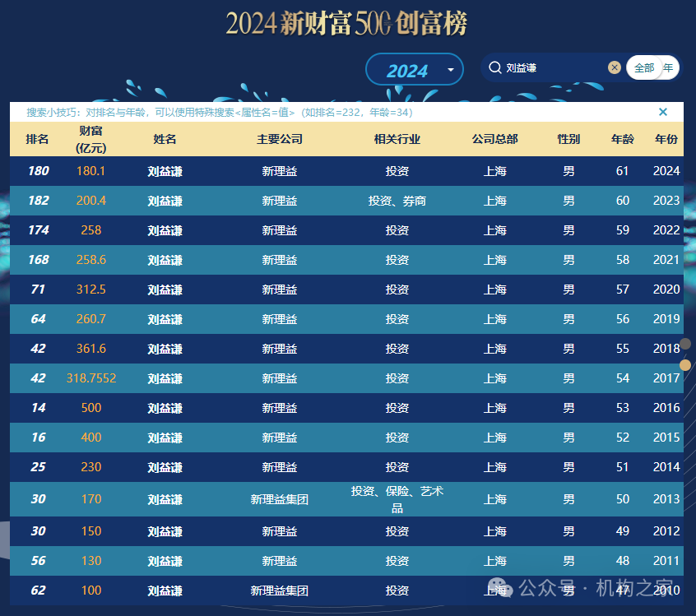The width and height of the screenshot is (696, 616).
Task: Click age 55 cell
Action: [x=622, y=349]
